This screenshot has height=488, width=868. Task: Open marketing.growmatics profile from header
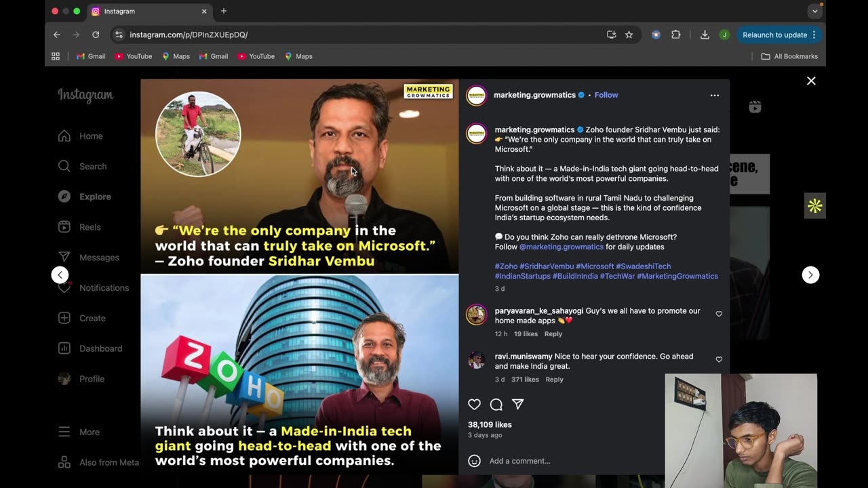click(x=534, y=95)
